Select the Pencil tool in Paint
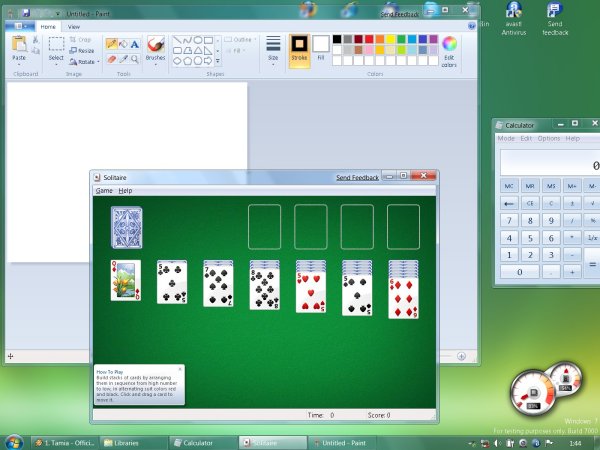 pos(112,44)
